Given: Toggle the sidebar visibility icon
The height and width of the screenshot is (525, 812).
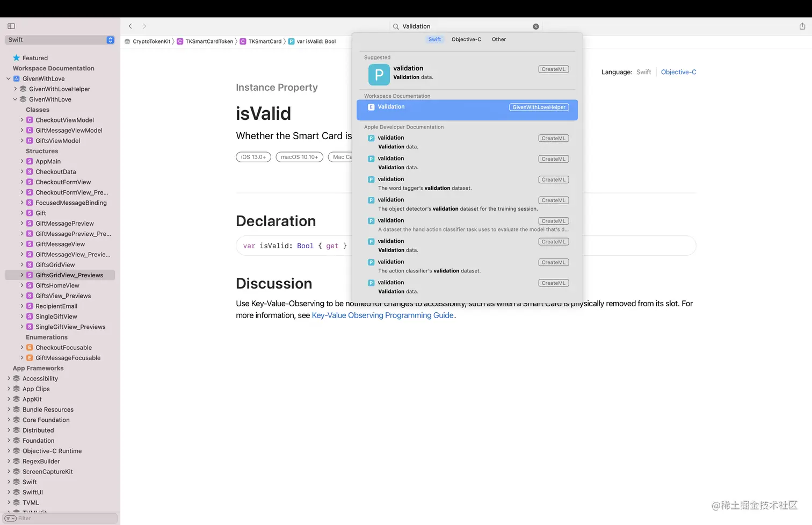Looking at the screenshot, I should (x=11, y=26).
